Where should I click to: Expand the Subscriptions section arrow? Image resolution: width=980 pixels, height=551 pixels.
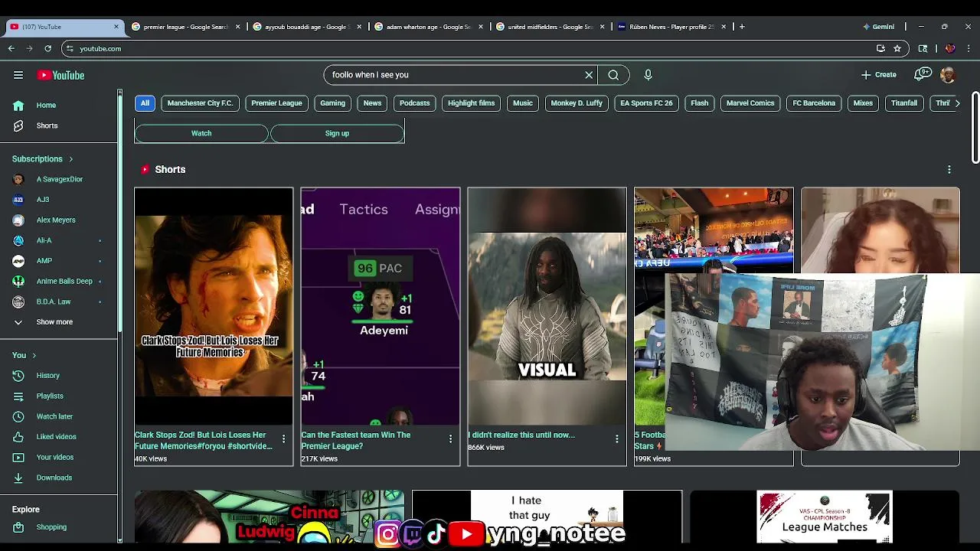tap(71, 159)
